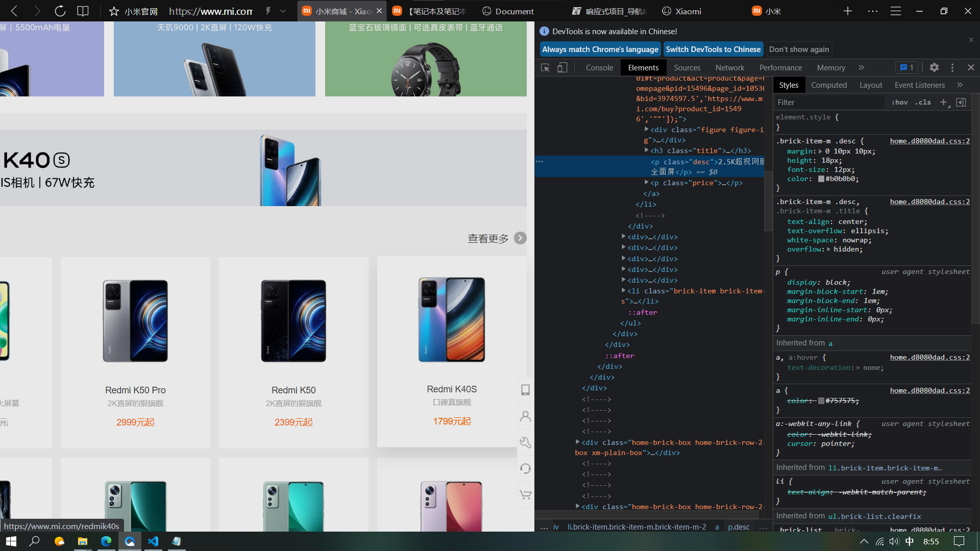The width and height of the screenshot is (980, 551).
Task: Open a new browser tab with plus
Action: pyautogui.click(x=848, y=11)
